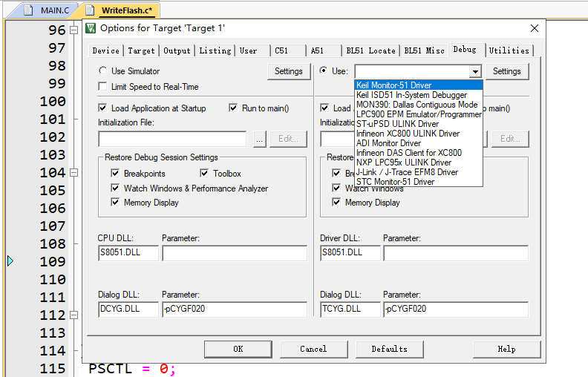Pick ADI Monitor Driver

(419, 143)
